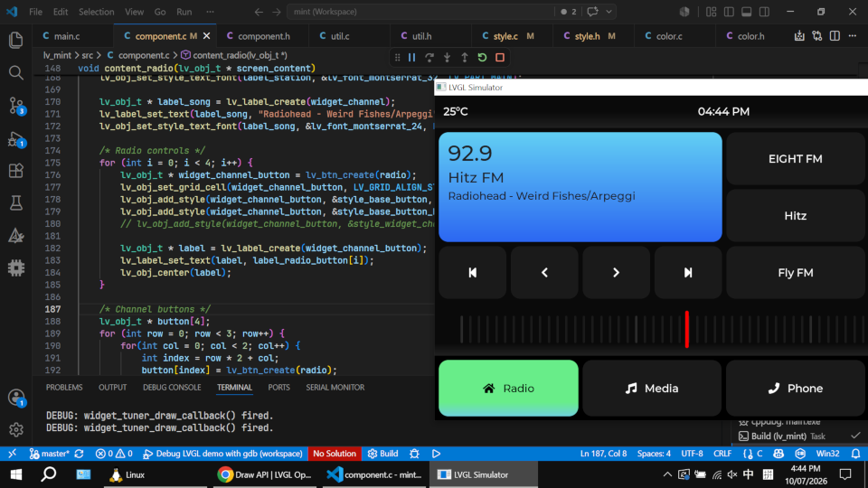The height and width of the screenshot is (488, 868).
Task: Pause the debug session
Action: pyautogui.click(x=412, y=58)
